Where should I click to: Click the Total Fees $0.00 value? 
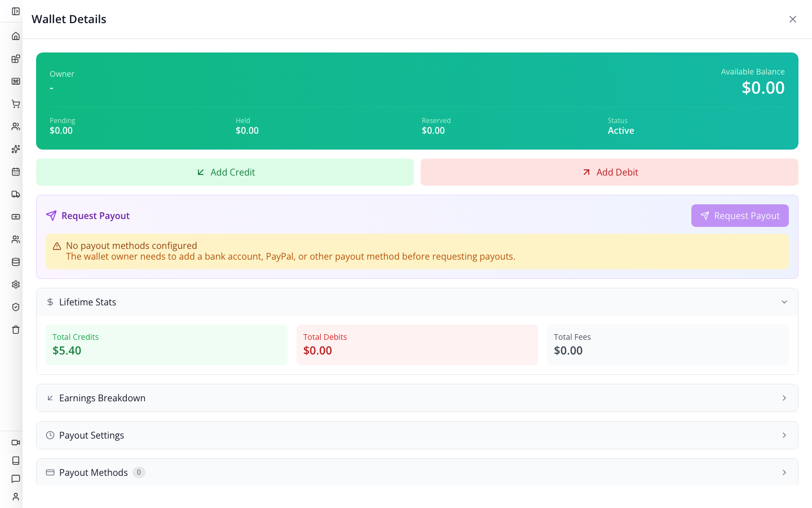568,351
